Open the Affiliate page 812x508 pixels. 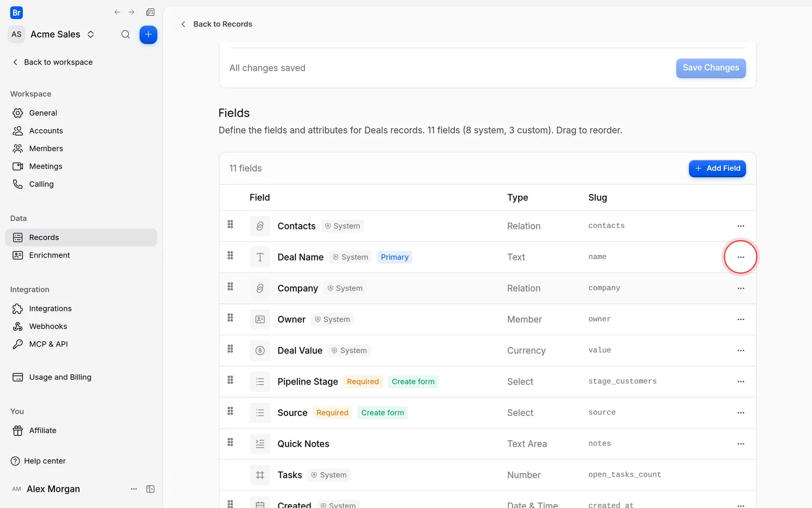[x=81, y=430]
